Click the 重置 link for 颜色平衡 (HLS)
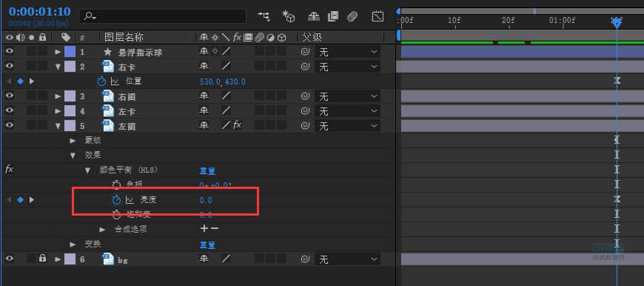644x286 pixels. pyautogui.click(x=207, y=170)
